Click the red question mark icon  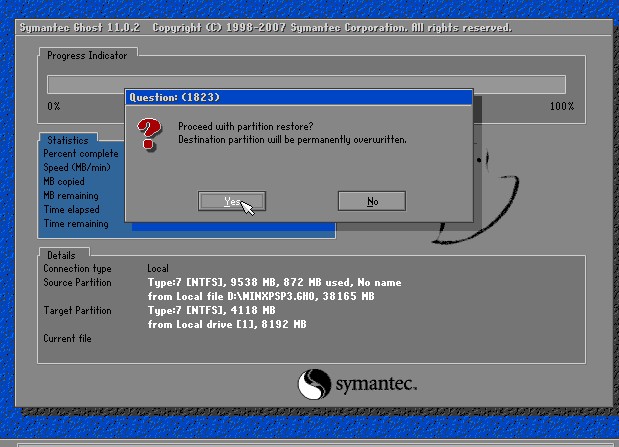[149, 134]
